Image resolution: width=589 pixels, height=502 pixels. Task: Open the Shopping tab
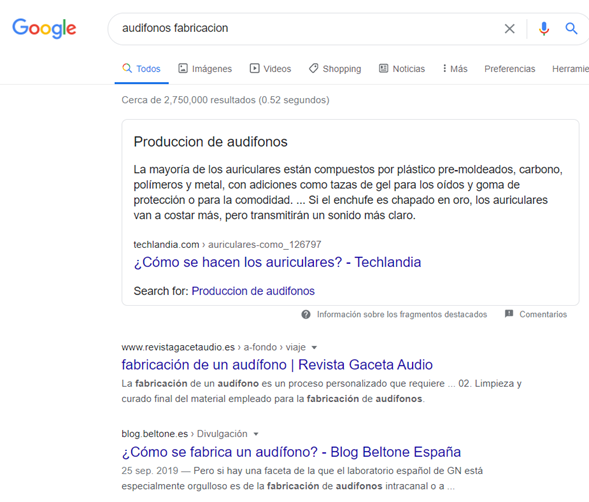pyautogui.click(x=335, y=69)
